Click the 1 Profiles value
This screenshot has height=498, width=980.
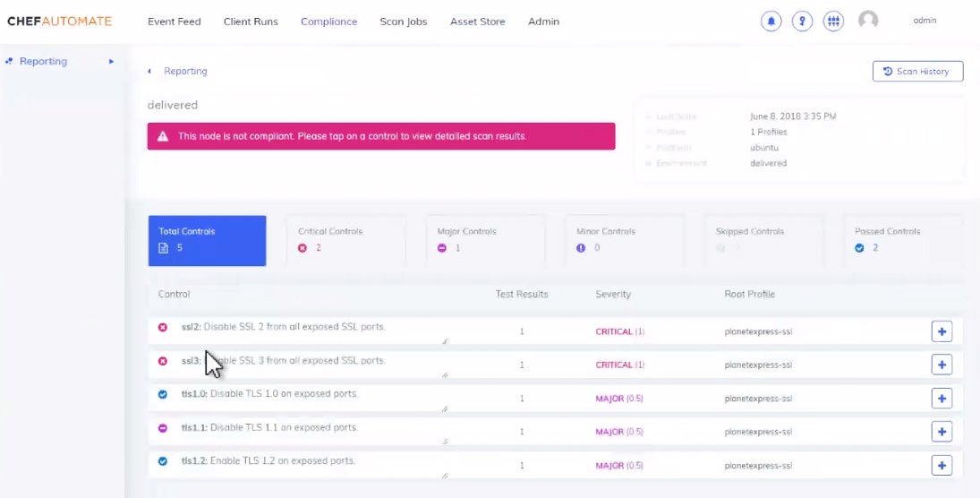(769, 132)
